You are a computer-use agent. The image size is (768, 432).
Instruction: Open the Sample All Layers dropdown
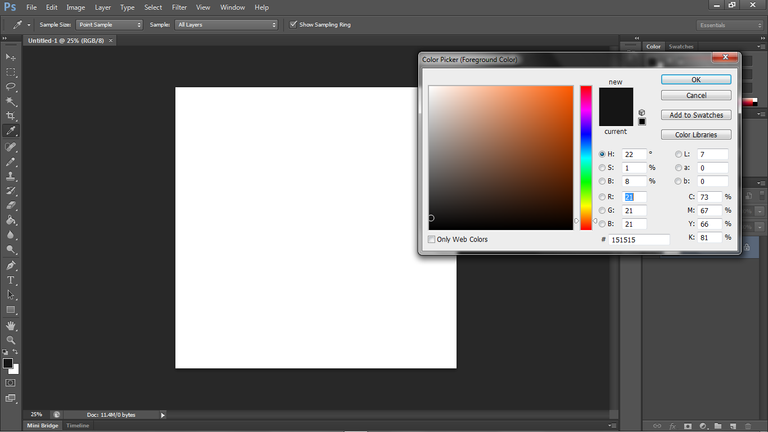click(226, 24)
